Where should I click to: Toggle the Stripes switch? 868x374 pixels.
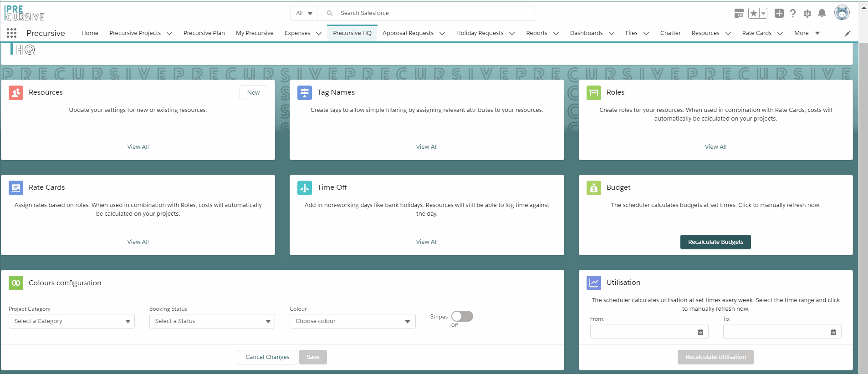tap(462, 316)
